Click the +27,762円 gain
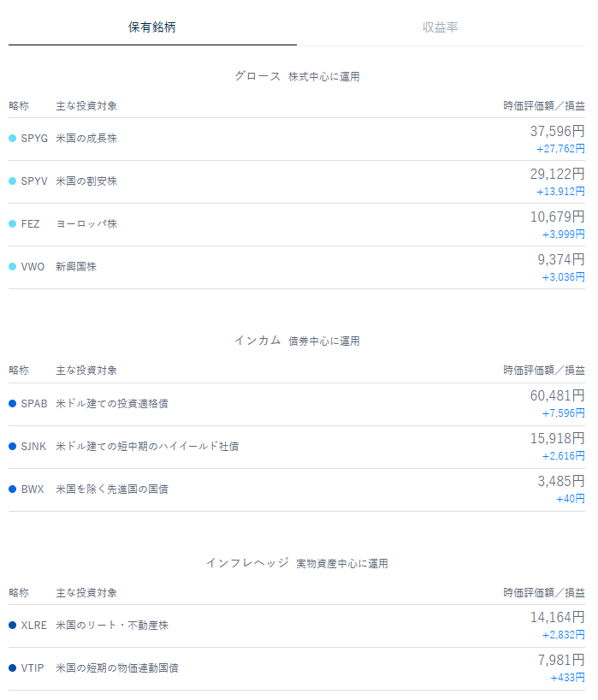598x700 pixels. click(560, 149)
